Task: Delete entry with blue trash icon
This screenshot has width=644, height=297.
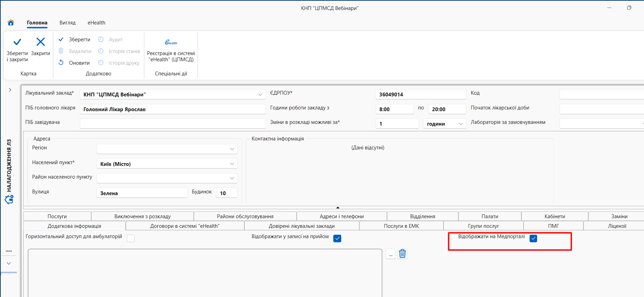Action: (x=402, y=254)
